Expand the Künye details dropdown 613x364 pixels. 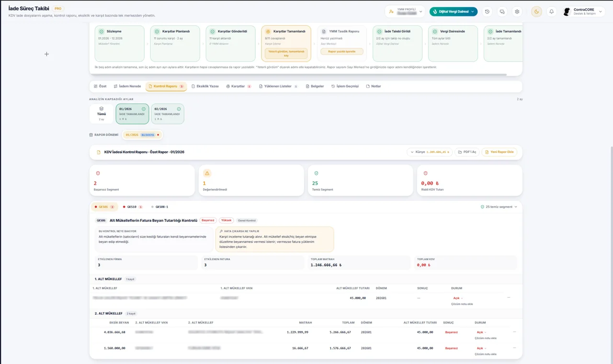[430, 152]
